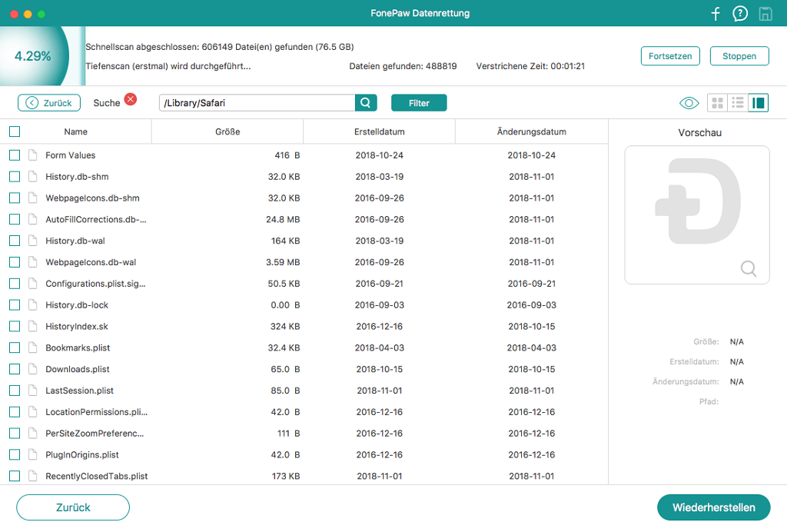Tick the History.db-wal checkbox
Viewport: 787px width, 532px height.
coord(15,241)
